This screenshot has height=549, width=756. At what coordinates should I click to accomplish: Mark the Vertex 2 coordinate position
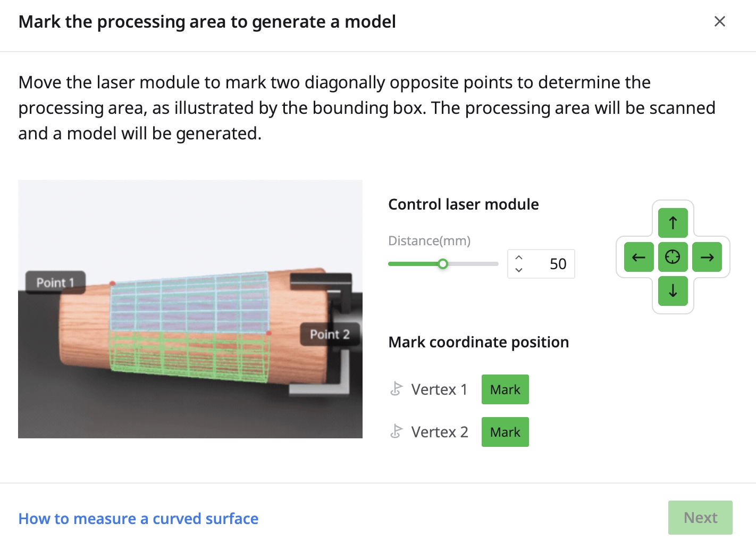505,432
